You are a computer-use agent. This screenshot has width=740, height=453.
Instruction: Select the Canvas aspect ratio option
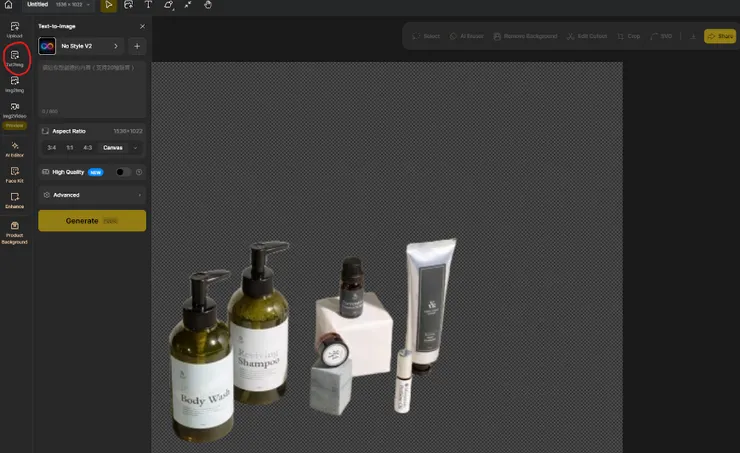tap(113, 148)
